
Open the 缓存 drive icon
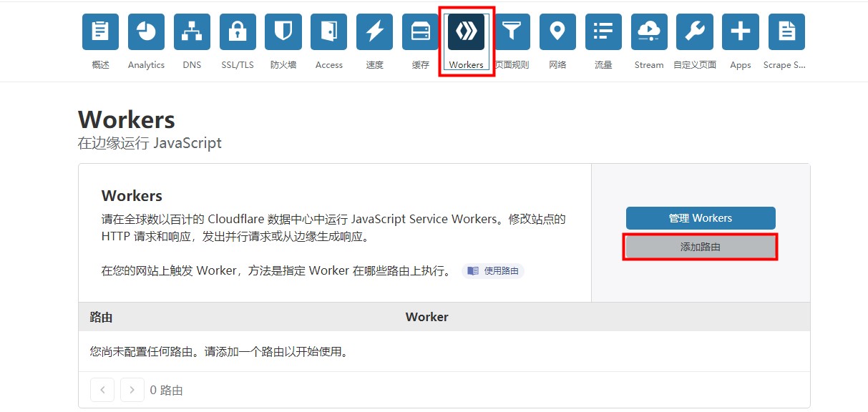421,31
